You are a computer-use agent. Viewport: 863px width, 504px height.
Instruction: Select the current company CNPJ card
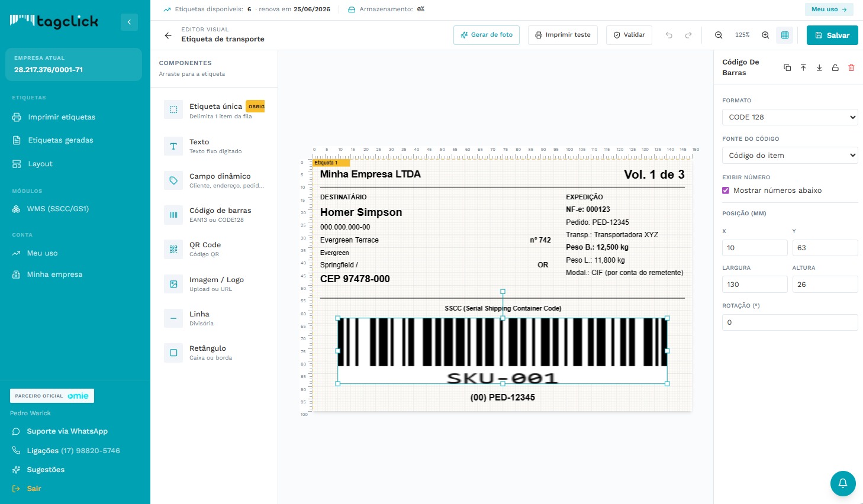point(73,64)
